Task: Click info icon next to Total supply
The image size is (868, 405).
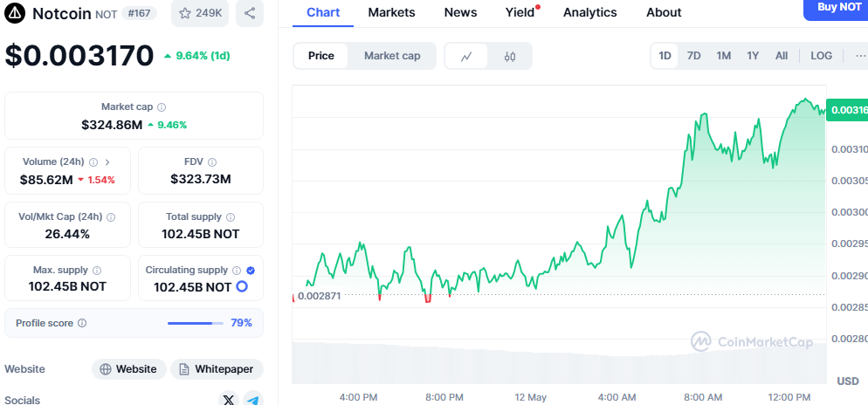Action: pos(231,216)
